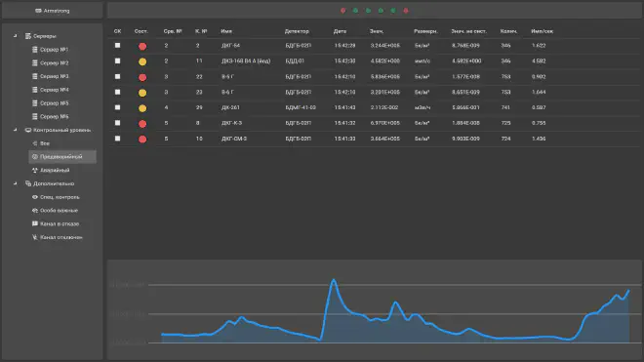Click the СК column header
This screenshot has width=644, height=362.
pos(117,31)
